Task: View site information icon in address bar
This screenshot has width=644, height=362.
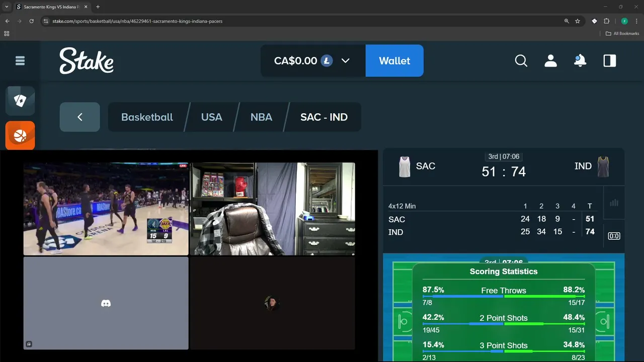Action: (x=45, y=21)
